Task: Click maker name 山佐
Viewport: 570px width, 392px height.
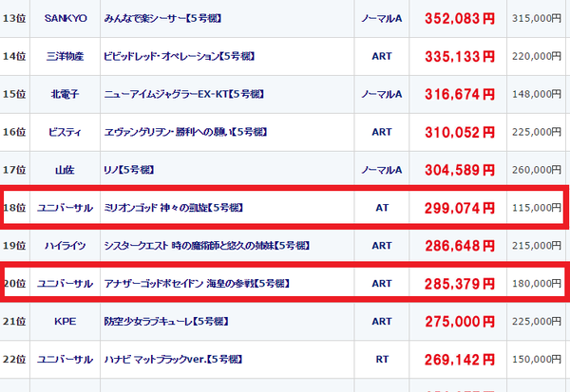Action: pyautogui.click(x=65, y=170)
